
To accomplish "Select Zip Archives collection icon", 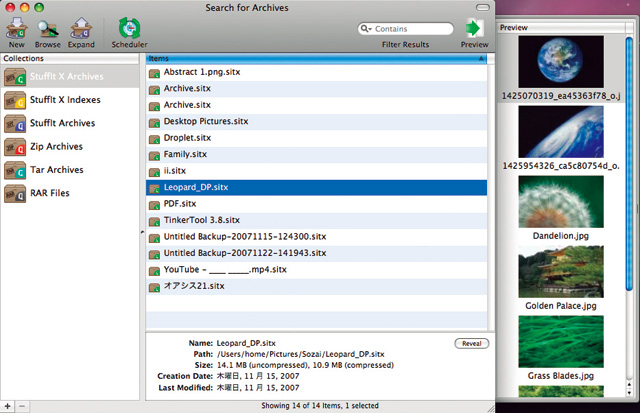I will (15, 147).
